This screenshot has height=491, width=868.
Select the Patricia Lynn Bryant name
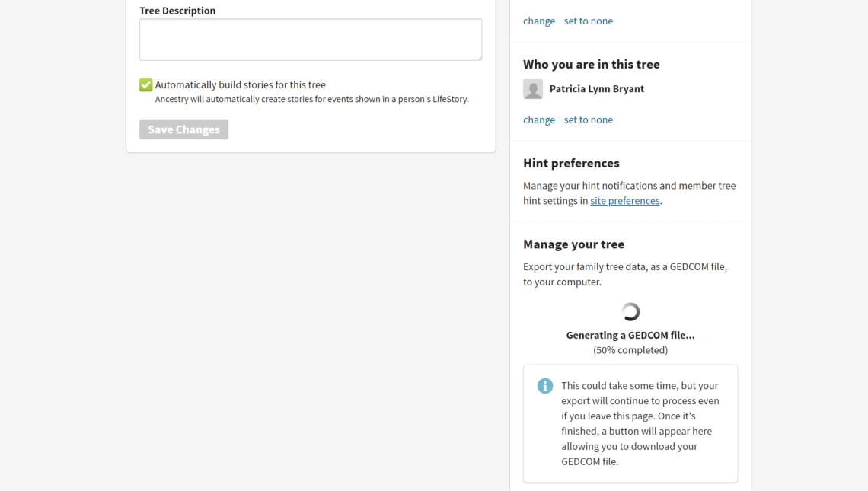pyautogui.click(x=597, y=89)
